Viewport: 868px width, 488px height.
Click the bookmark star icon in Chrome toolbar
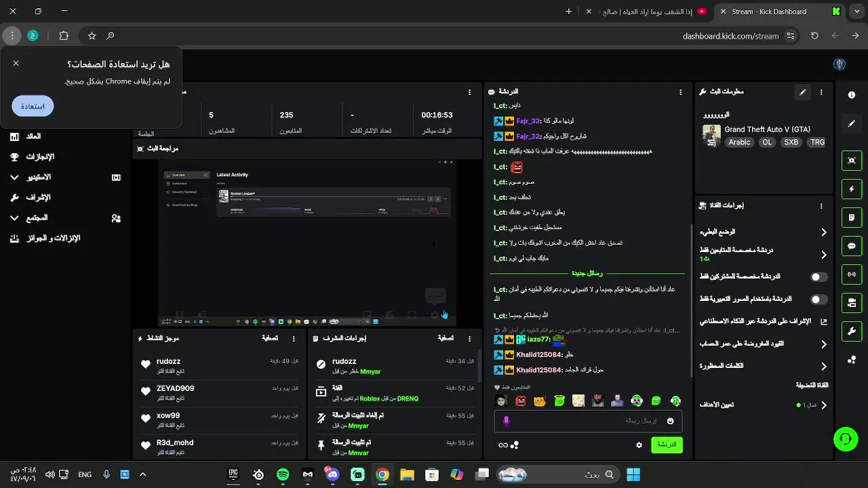point(92,36)
